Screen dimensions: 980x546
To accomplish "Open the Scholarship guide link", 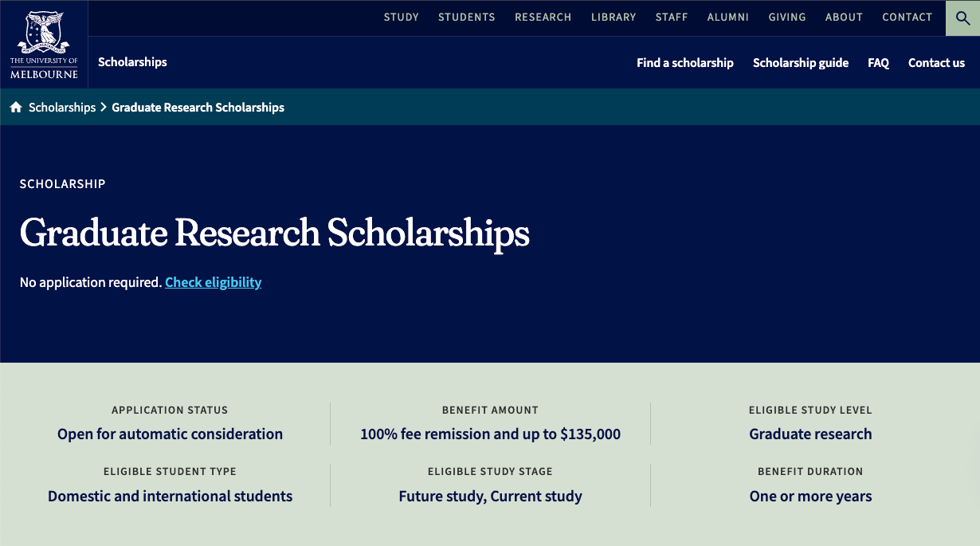I will [801, 63].
